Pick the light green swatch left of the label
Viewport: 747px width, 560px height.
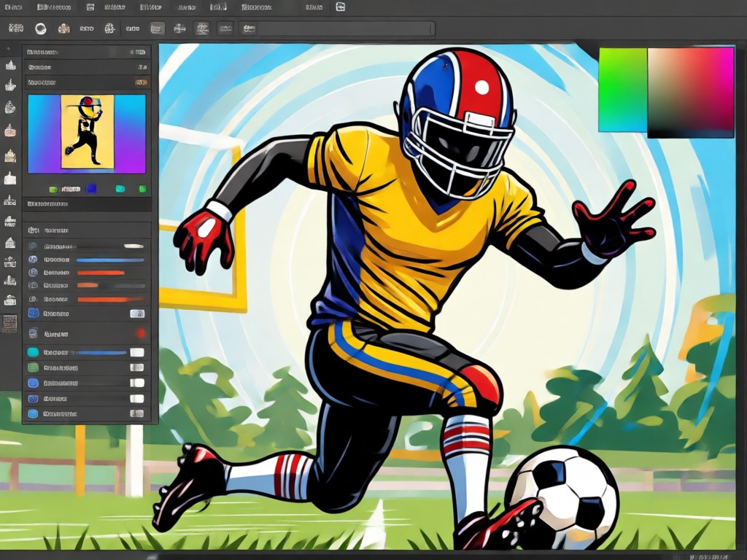(x=53, y=190)
